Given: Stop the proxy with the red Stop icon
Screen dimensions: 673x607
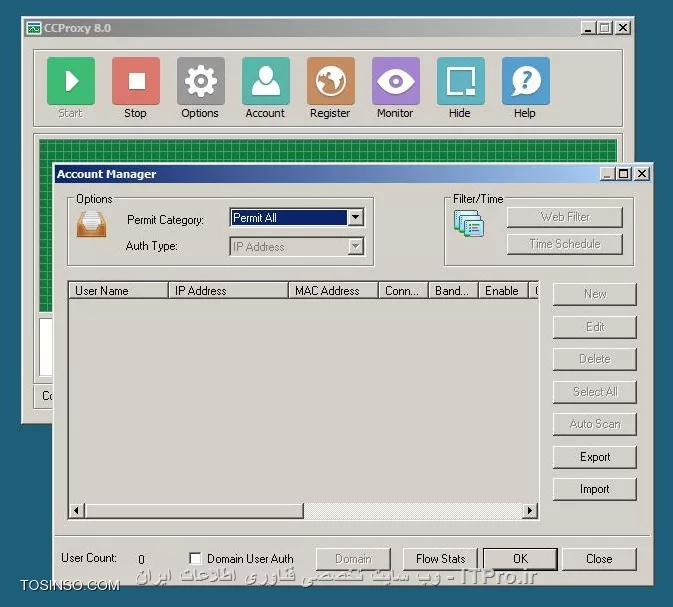Looking at the screenshot, I should click(x=136, y=81).
